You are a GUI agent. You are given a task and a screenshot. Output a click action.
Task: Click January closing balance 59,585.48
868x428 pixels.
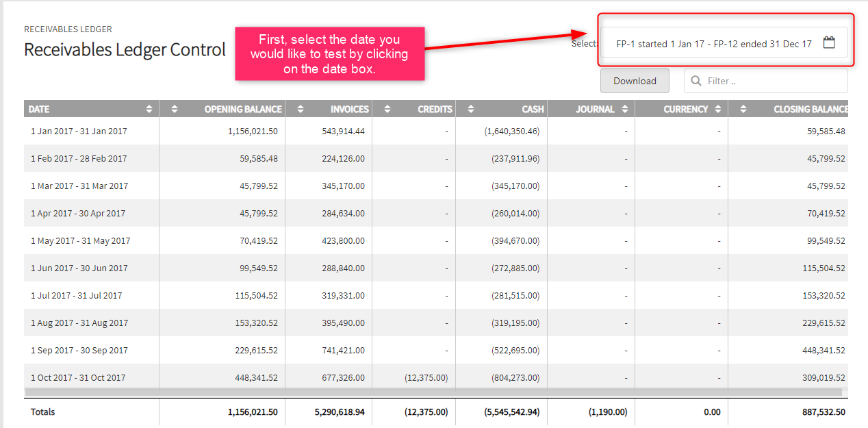[x=826, y=131]
